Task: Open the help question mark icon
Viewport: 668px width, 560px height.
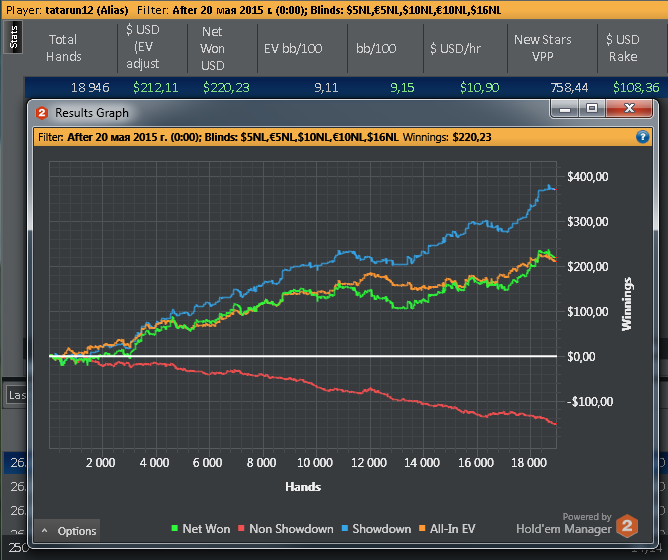Action: (x=642, y=137)
